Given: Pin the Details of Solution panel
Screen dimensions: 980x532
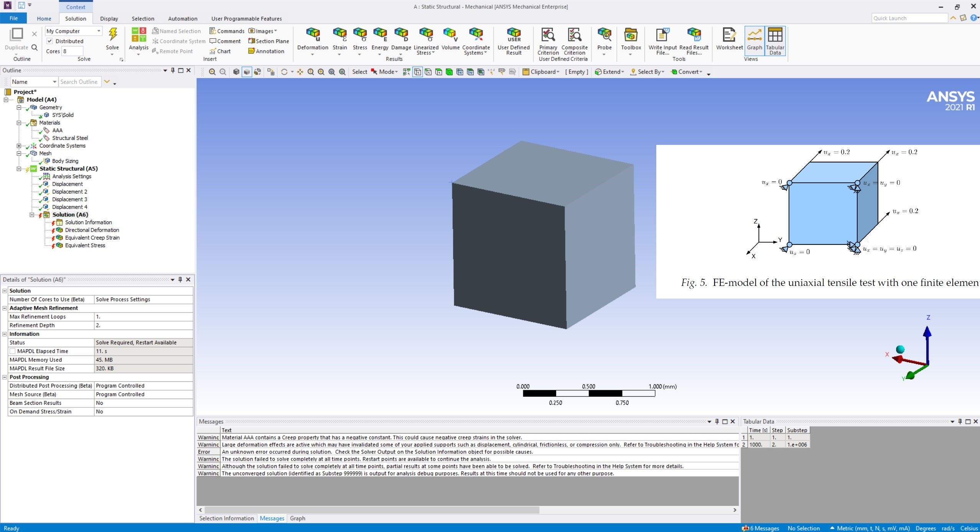Looking at the screenshot, I should [x=180, y=279].
